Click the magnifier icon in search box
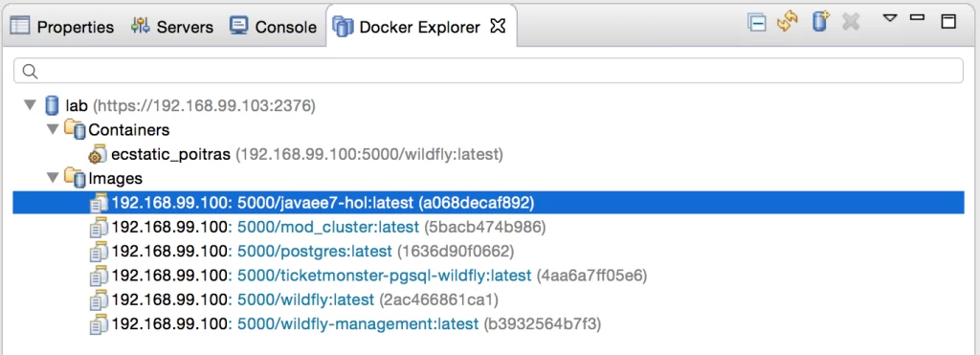The height and width of the screenshot is (355, 980). tap(30, 71)
